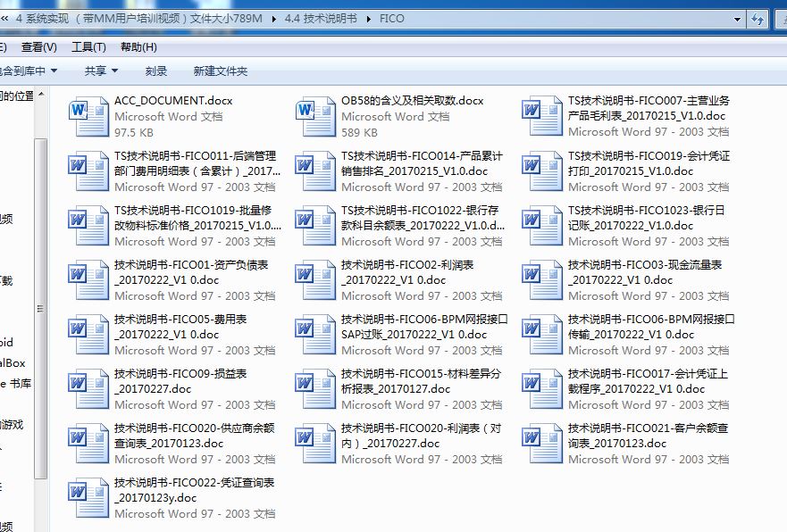Select the FICO007-主营业务产品毛利表 document icon
The height and width of the screenshot is (532, 787).
542,117
